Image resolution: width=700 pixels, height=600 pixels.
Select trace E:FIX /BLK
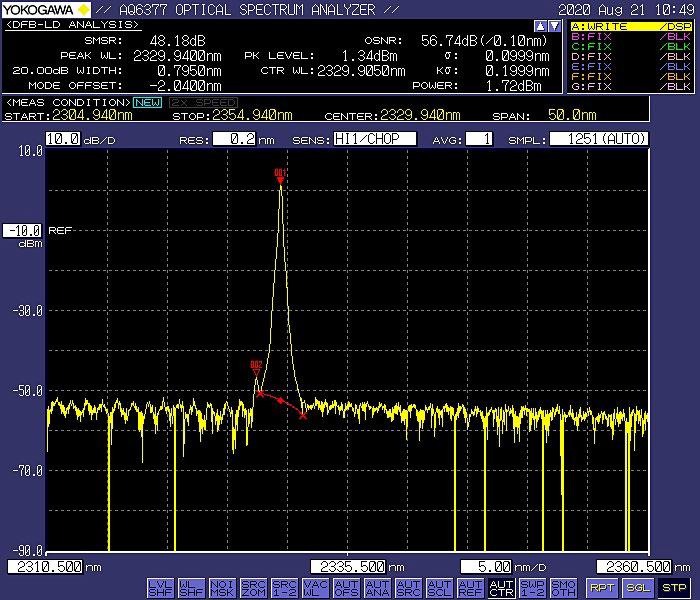click(x=631, y=67)
